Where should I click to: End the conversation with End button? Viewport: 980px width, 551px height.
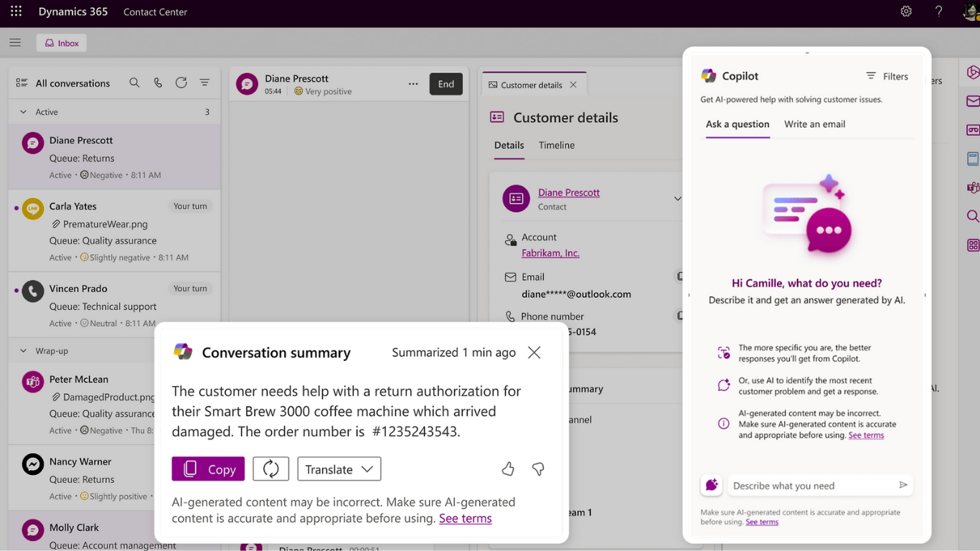pos(446,84)
